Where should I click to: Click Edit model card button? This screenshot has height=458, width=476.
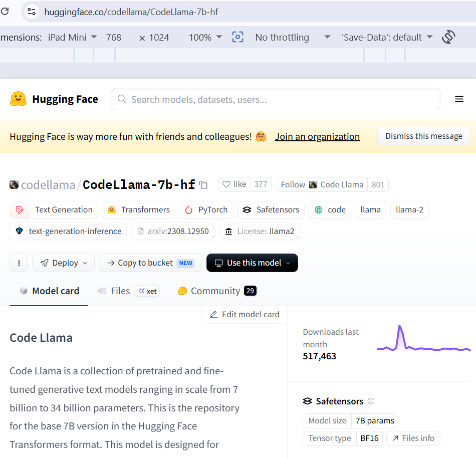(245, 315)
